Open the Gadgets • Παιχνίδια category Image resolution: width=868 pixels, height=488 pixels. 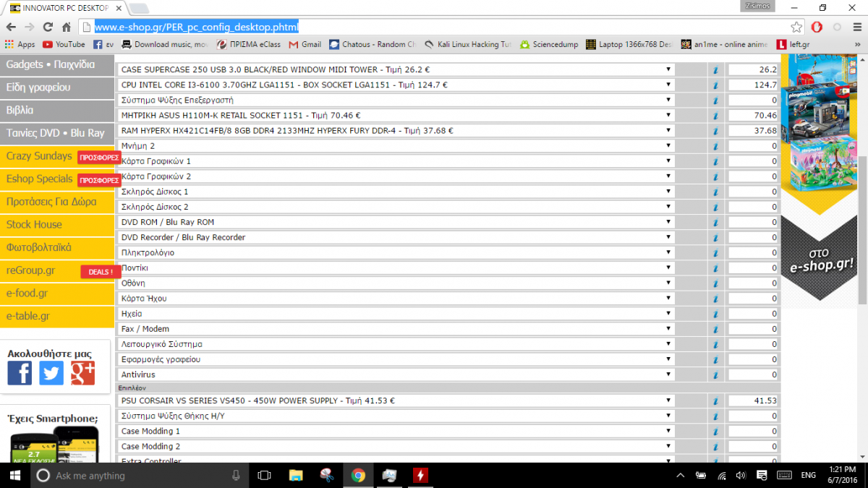pos(57,64)
